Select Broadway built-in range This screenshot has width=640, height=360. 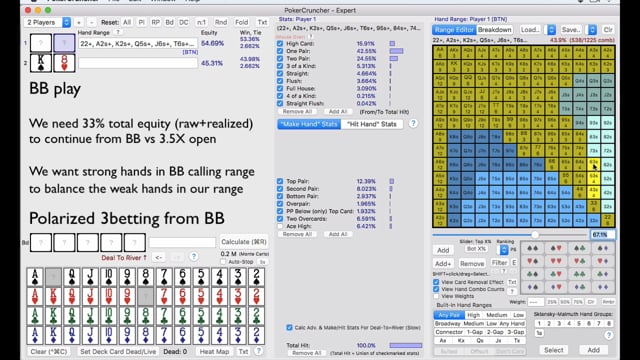447,324
